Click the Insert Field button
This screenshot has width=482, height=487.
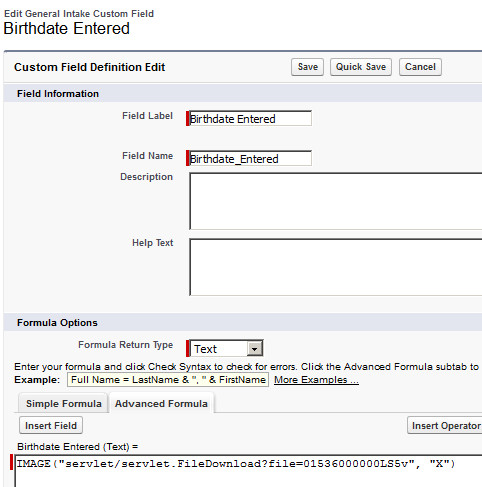pyautogui.click(x=51, y=425)
